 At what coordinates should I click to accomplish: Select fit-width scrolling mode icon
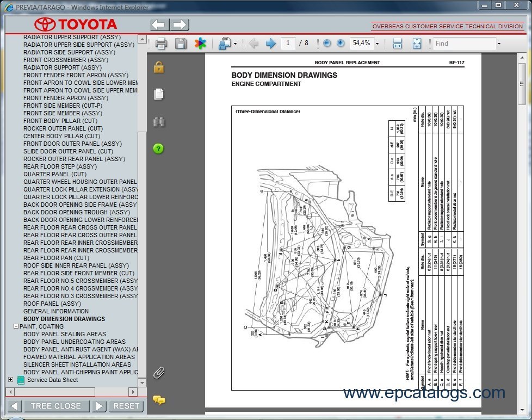397,44
